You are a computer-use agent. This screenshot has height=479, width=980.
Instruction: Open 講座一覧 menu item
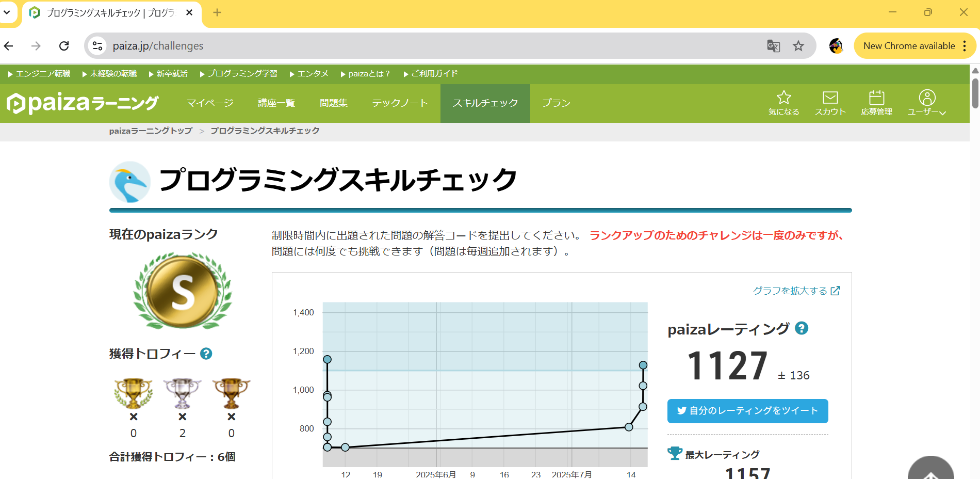276,103
